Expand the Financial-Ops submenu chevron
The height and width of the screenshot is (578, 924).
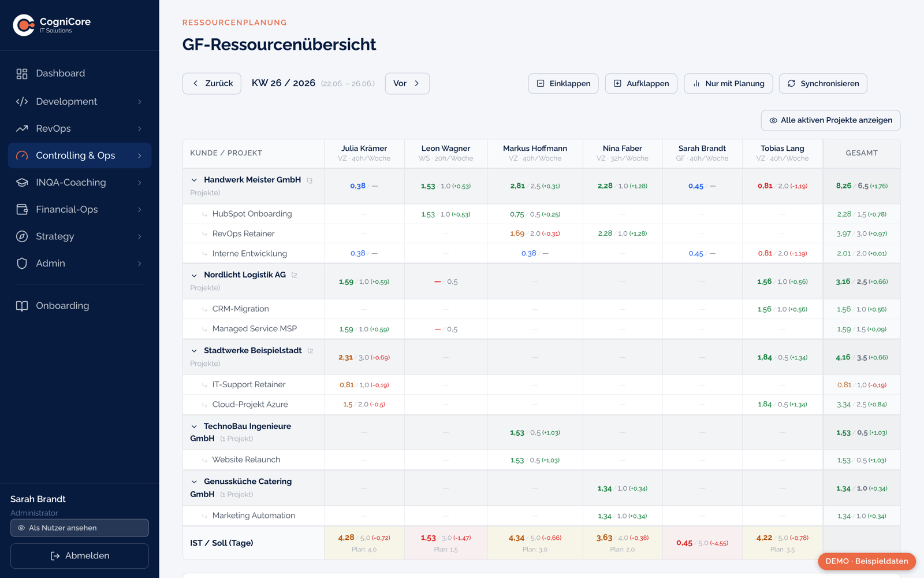pos(140,209)
